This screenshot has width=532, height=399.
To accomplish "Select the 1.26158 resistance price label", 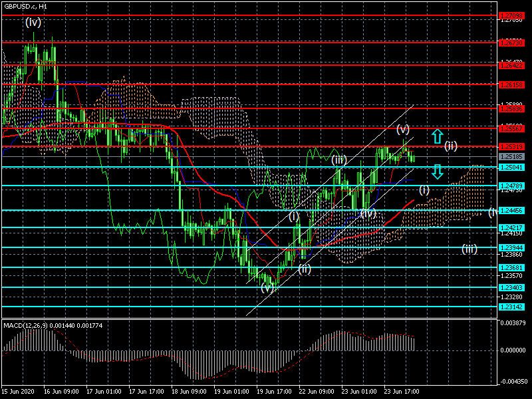I will pyautogui.click(x=511, y=84).
